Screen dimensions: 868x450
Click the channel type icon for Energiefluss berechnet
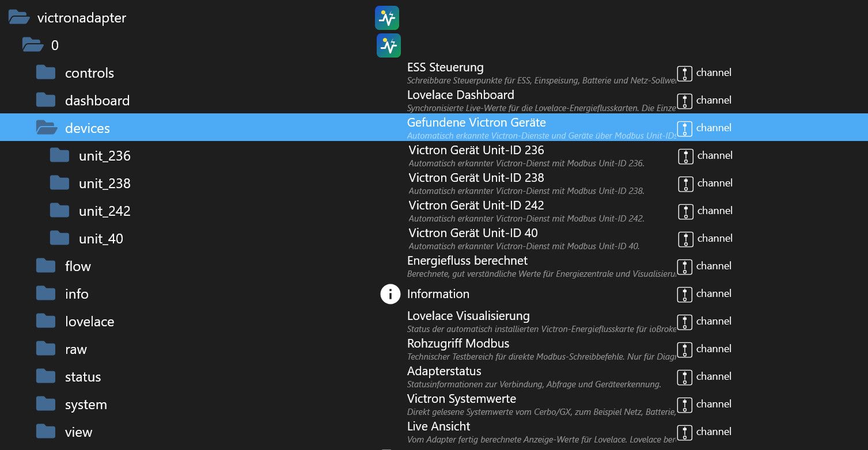click(x=684, y=266)
